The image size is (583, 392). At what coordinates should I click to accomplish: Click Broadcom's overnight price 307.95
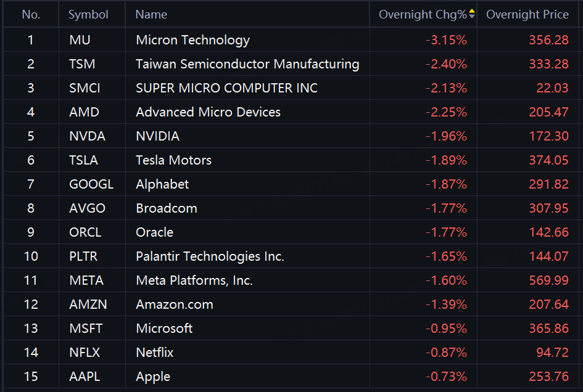click(548, 208)
